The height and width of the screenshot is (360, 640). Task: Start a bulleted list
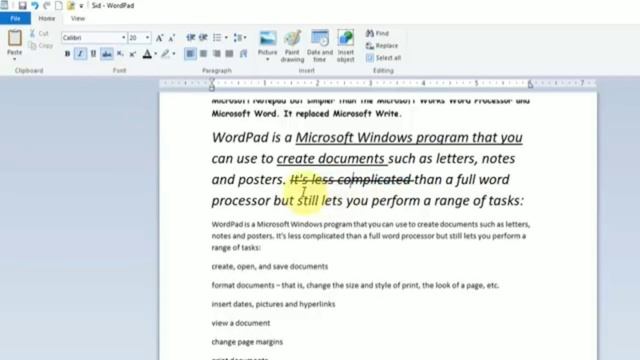pos(217,38)
